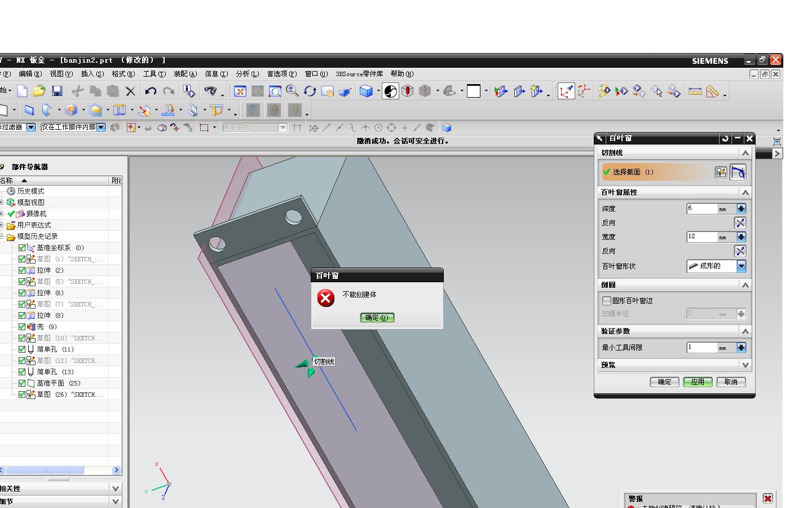Expand the 预览 section
This screenshot has height=508, width=812.
pos(745,365)
